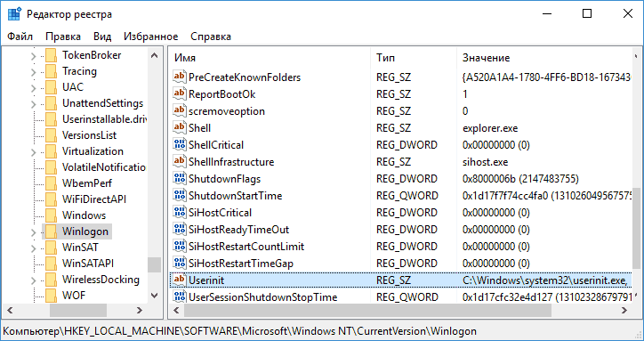Image resolution: width=644 pixels, height=341 pixels.
Task: Click the Registry Editor app icon in title bar
Action: click(14, 14)
